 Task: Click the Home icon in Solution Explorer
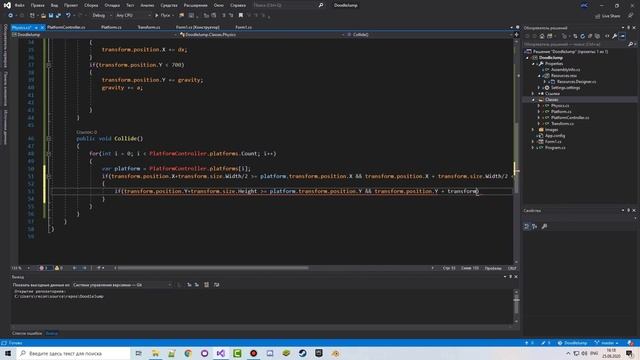542,36
